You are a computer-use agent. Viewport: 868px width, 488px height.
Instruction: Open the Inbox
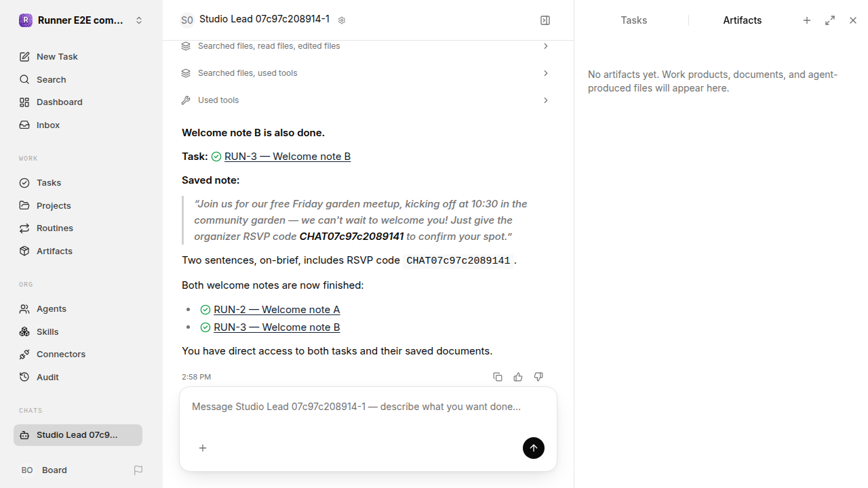78,125
